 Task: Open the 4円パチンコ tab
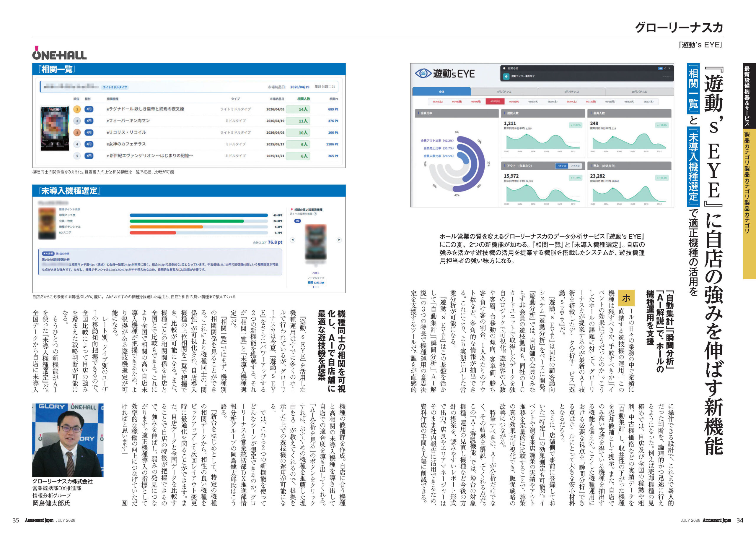click(x=504, y=92)
